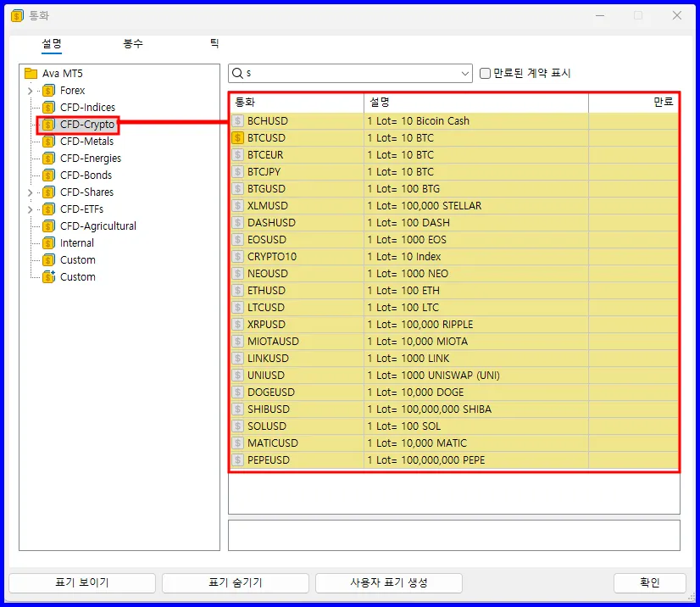
Task: Open the symbol search dropdown arrow
Action: pos(464,73)
